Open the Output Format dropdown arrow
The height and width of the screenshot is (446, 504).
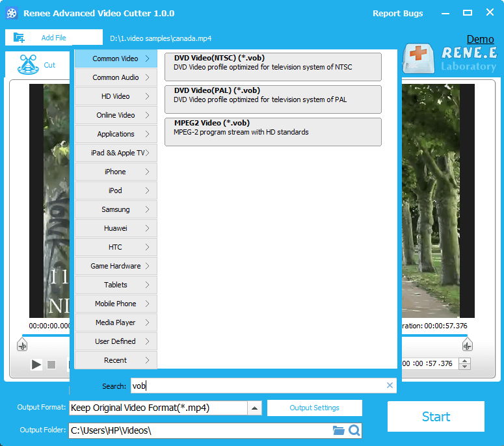click(x=255, y=408)
